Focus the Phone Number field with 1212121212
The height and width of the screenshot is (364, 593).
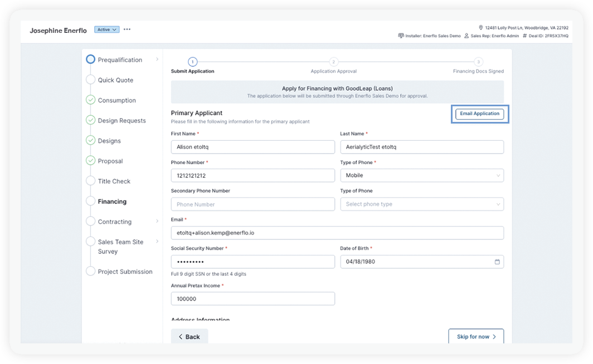[252, 175]
